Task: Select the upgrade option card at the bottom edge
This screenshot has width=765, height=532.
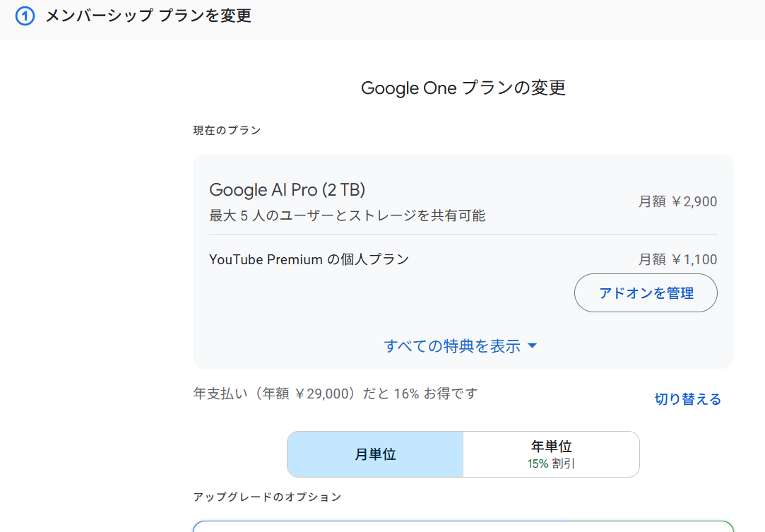Action: 463,526
